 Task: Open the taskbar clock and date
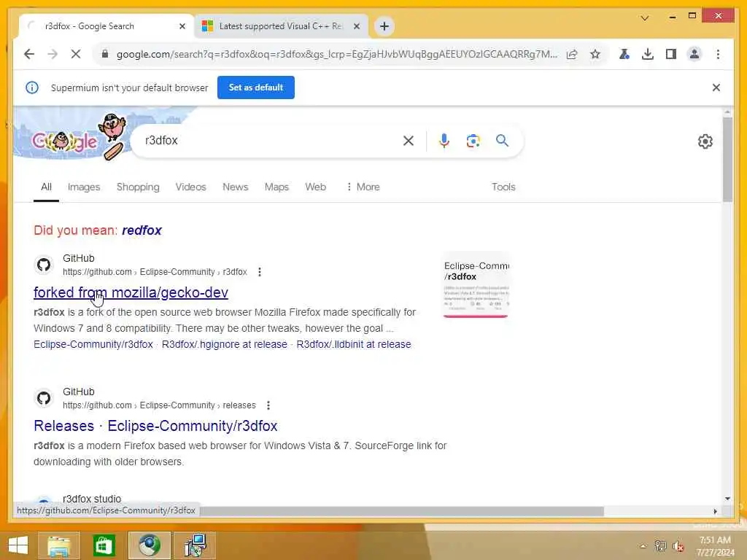tap(715, 546)
